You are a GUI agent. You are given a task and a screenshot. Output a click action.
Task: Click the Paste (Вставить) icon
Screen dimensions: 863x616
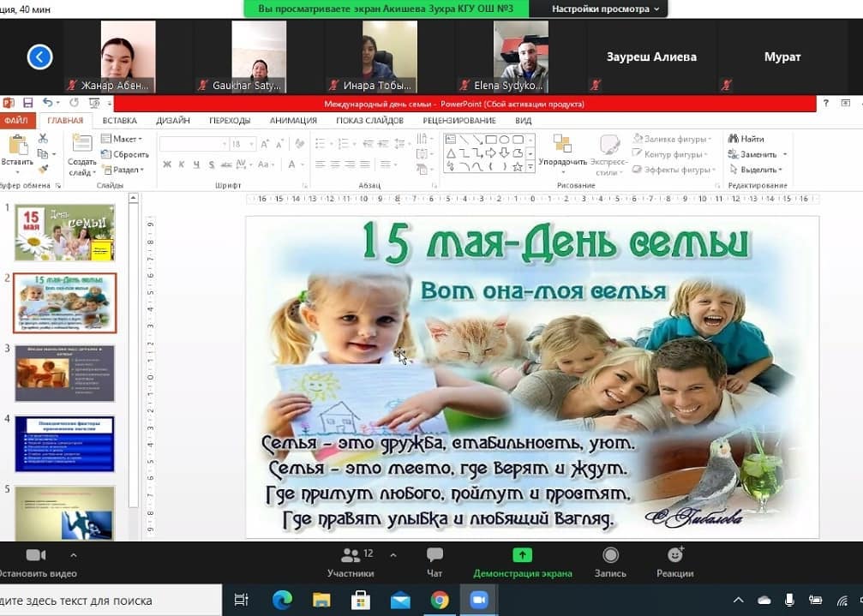click(17, 146)
